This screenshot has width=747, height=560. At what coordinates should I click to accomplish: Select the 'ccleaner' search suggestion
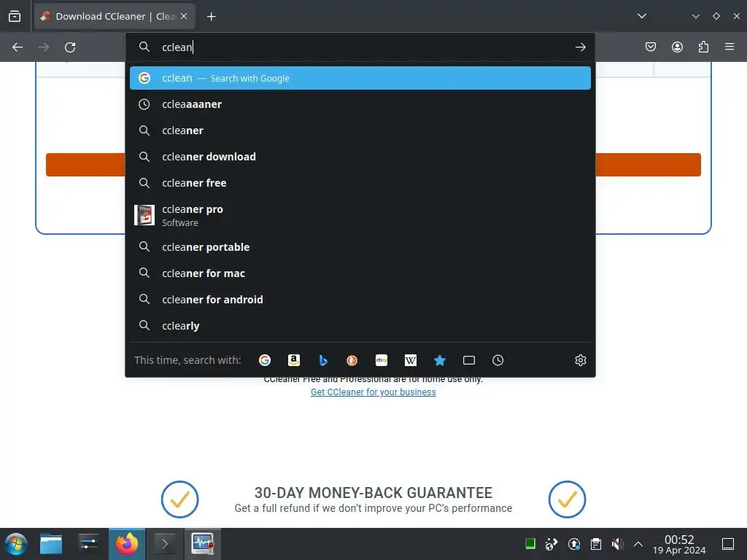360,131
